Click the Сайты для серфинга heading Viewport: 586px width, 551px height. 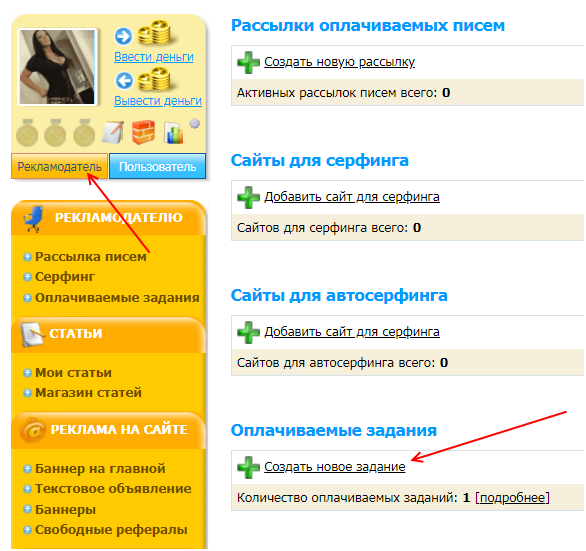point(320,160)
